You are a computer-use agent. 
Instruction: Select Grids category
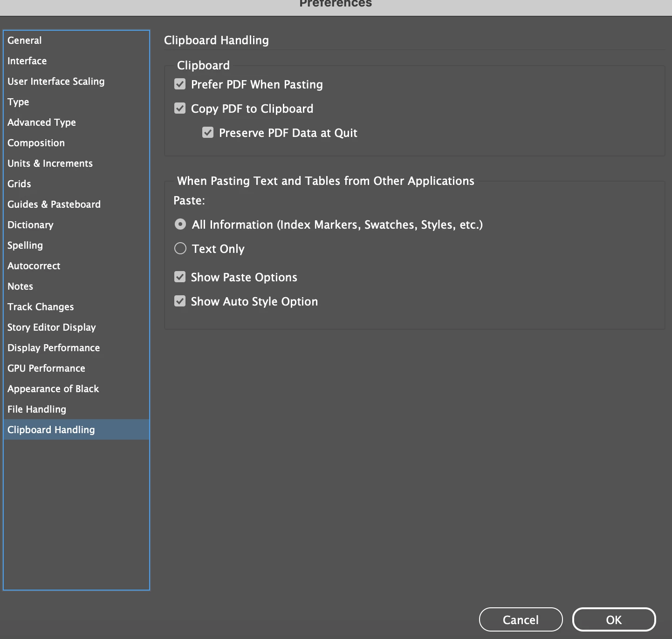76,184
